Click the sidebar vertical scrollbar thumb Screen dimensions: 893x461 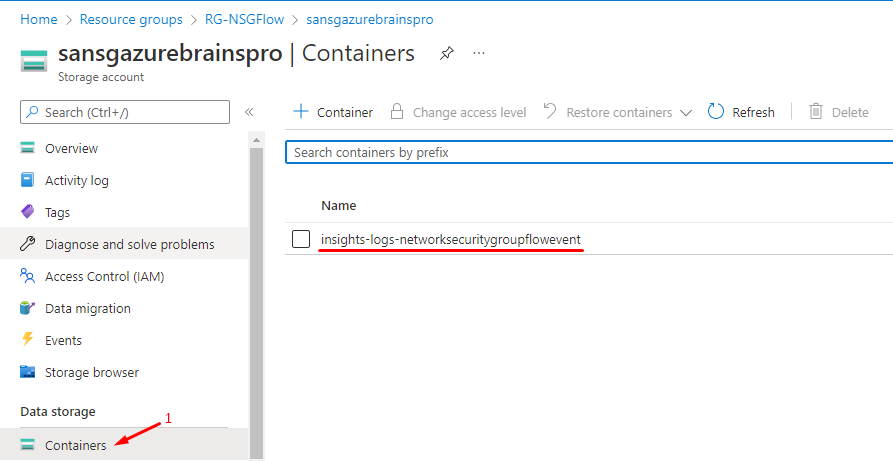(x=256, y=303)
